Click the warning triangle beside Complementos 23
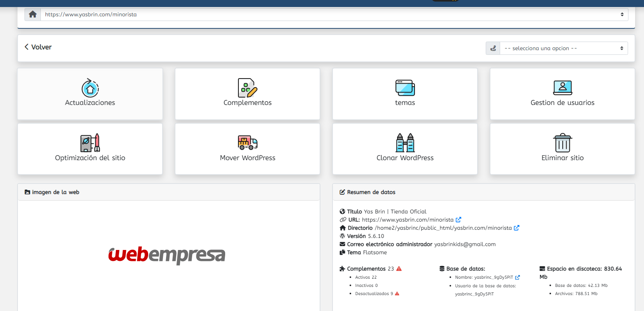This screenshot has width=644, height=311. click(x=399, y=269)
